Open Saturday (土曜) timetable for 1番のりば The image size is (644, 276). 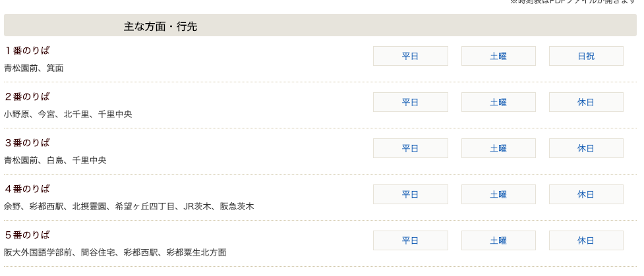(498, 56)
